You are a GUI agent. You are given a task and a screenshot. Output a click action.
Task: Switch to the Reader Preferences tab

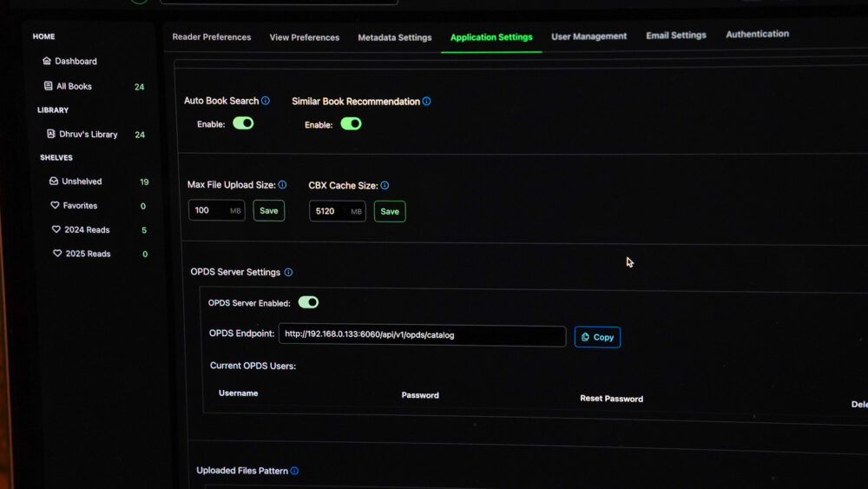[211, 37]
